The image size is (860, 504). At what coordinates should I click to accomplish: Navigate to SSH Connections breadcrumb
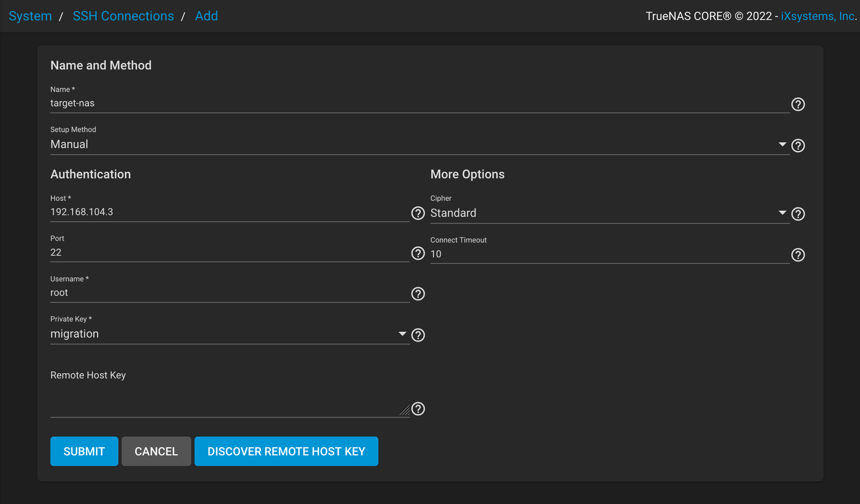click(x=123, y=16)
